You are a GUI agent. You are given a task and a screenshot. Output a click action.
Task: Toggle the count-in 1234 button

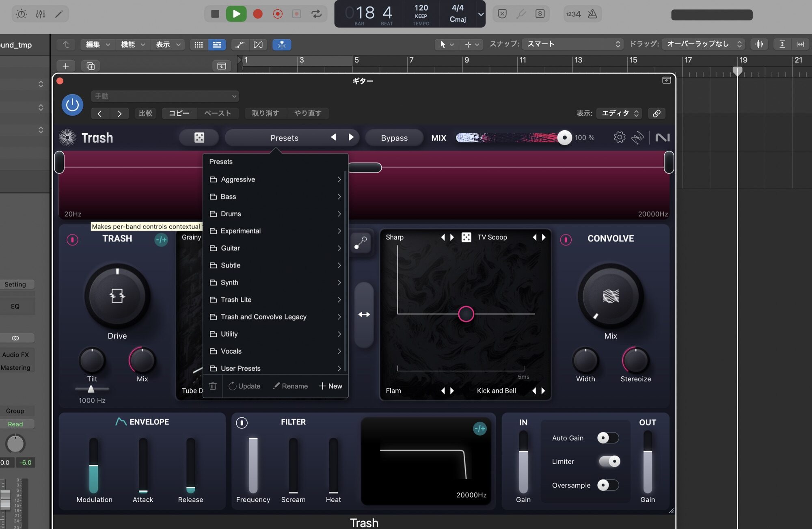[x=573, y=14]
